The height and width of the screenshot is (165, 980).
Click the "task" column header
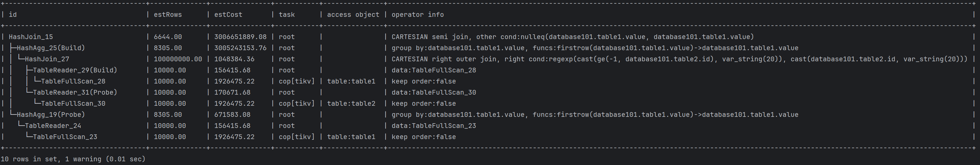click(x=287, y=14)
